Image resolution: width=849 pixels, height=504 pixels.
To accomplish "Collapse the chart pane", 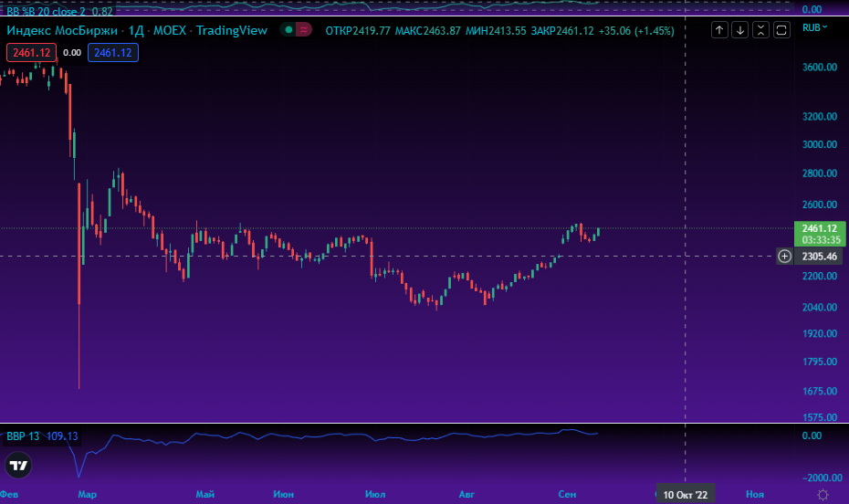I will click(x=760, y=30).
